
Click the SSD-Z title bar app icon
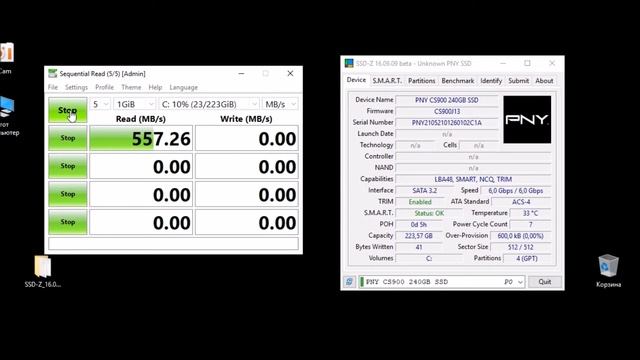(x=349, y=63)
